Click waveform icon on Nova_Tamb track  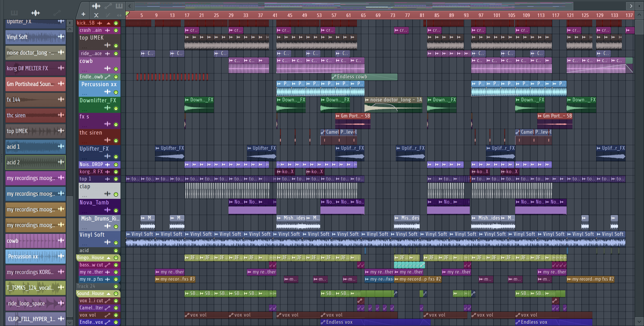click(108, 210)
